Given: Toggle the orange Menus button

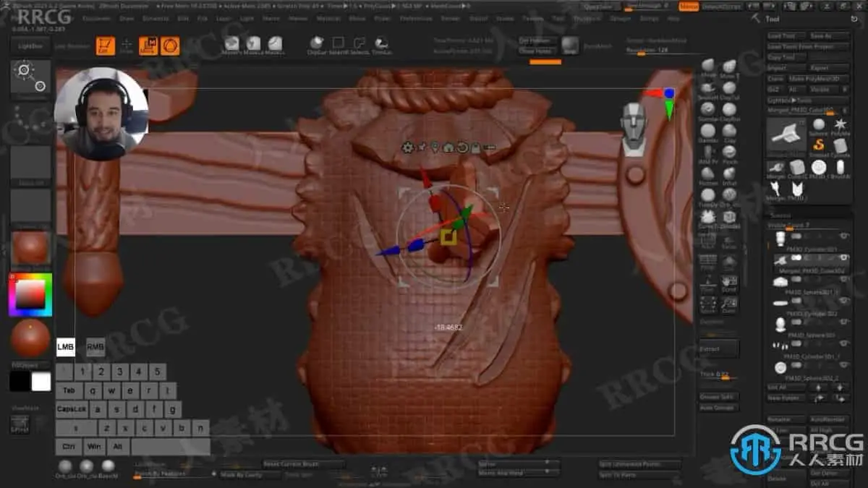Looking at the screenshot, I should [689, 7].
